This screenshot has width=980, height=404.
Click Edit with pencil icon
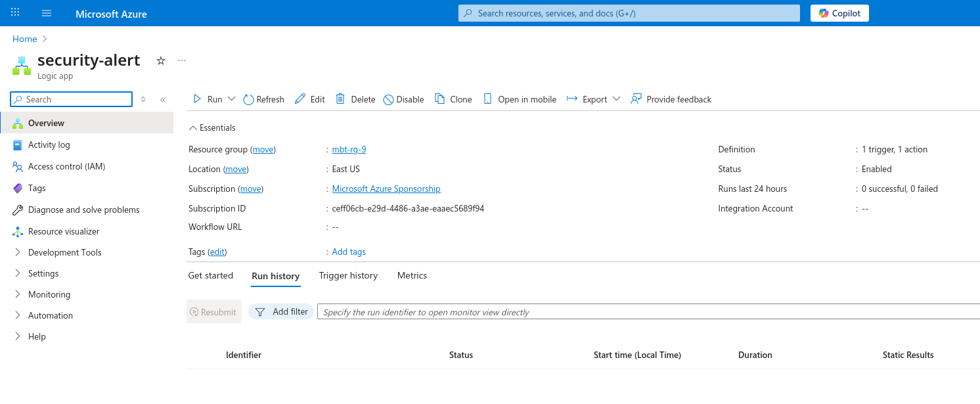pos(310,99)
